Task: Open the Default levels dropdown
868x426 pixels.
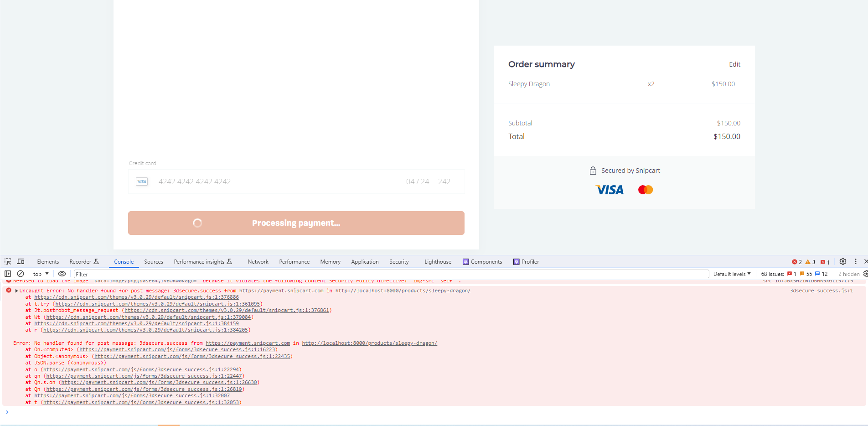Action: coord(732,274)
